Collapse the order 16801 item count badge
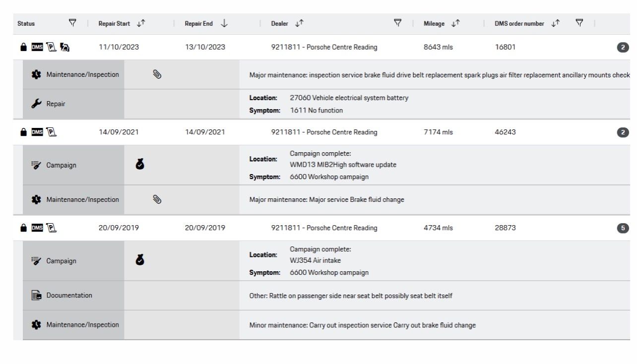The height and width of the screenshot is (364, 637). point(624,48)
